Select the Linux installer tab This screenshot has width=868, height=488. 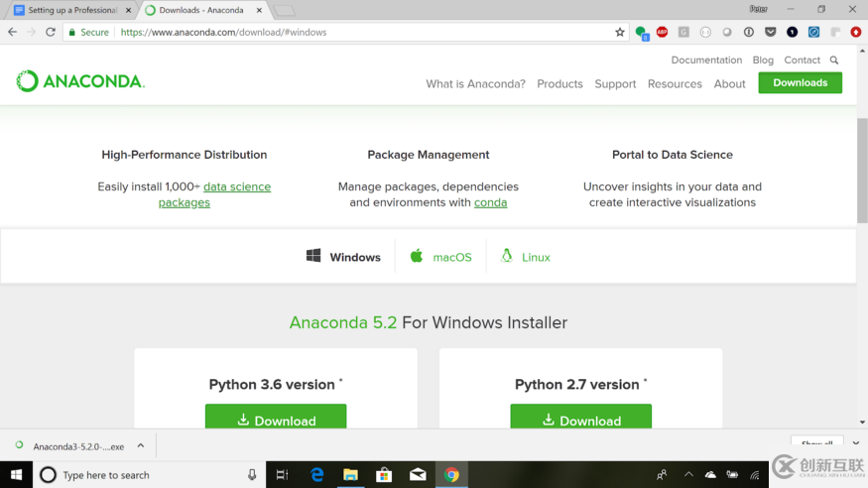(526, 257)
